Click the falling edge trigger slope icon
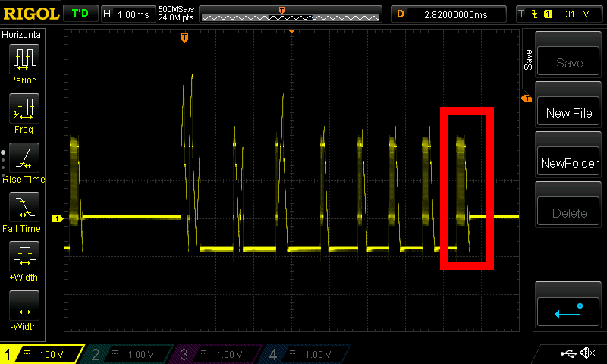 tap(535, 14)
